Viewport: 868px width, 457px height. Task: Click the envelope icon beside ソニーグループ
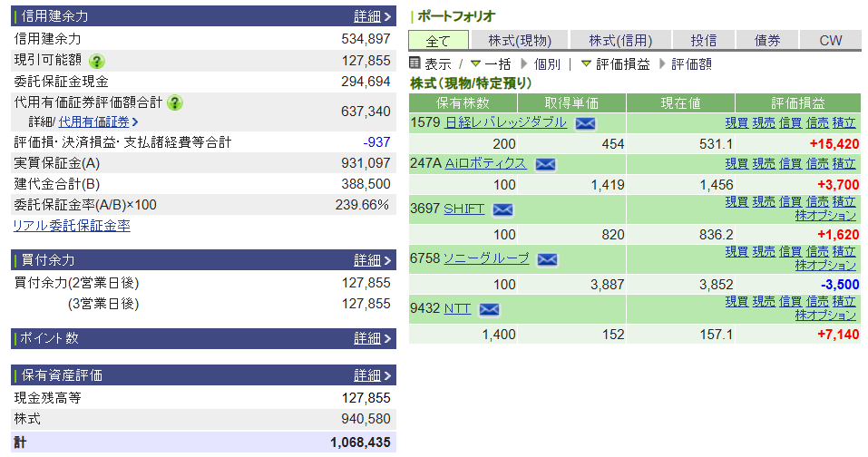point(547,259)
